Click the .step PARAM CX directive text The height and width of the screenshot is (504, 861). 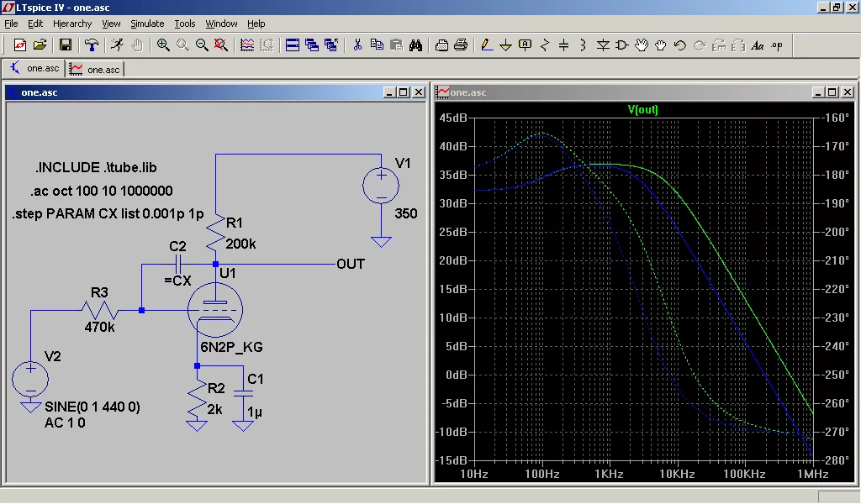coord(107,213)
